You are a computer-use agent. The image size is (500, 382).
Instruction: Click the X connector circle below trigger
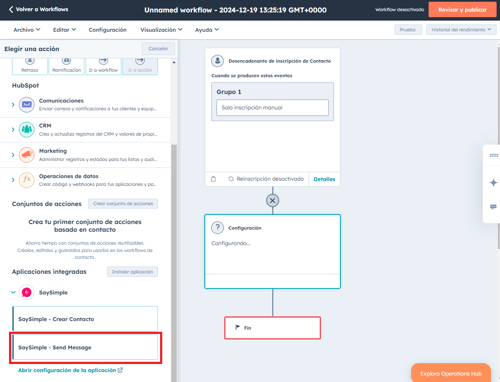click(272, 201)
